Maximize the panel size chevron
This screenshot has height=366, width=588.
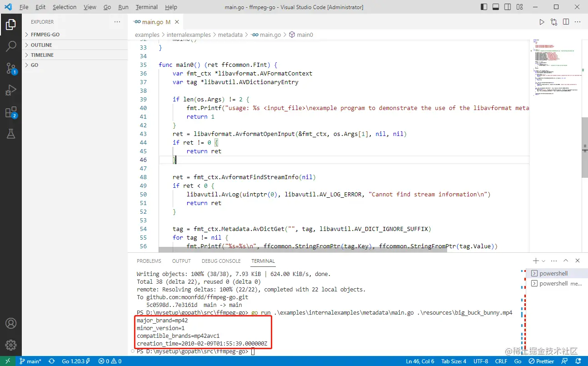tap(566, 261)
